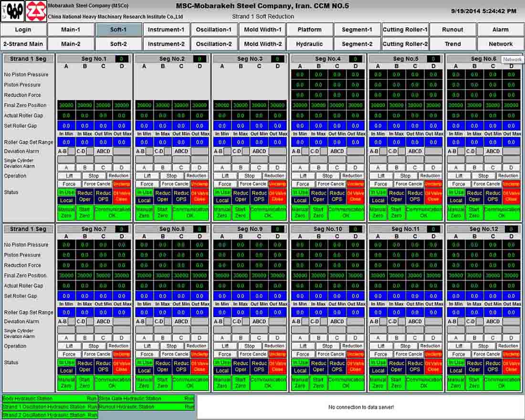Click single cylinder button D for Seg No.12
The image size is (525, 420).
511,337
